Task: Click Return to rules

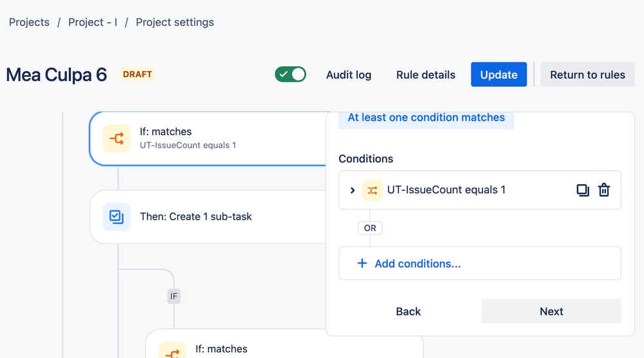Action: click(587, 74)
